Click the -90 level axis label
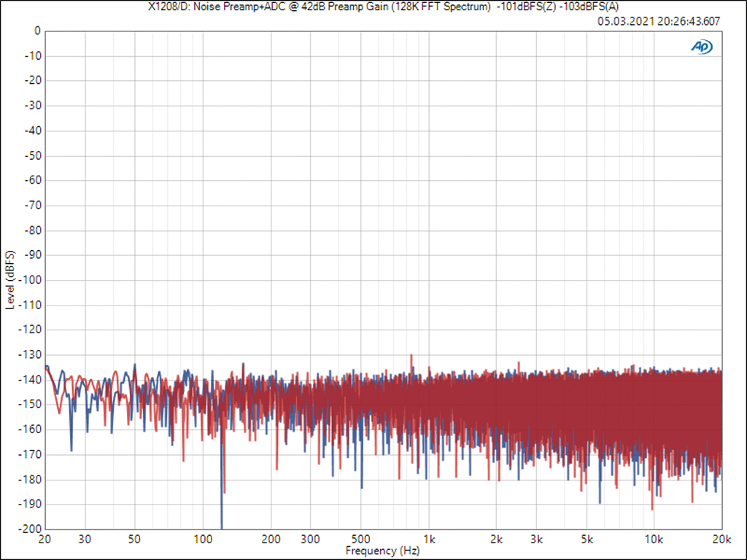This screenshot has width=747, height=560. [x=33, y=255]
